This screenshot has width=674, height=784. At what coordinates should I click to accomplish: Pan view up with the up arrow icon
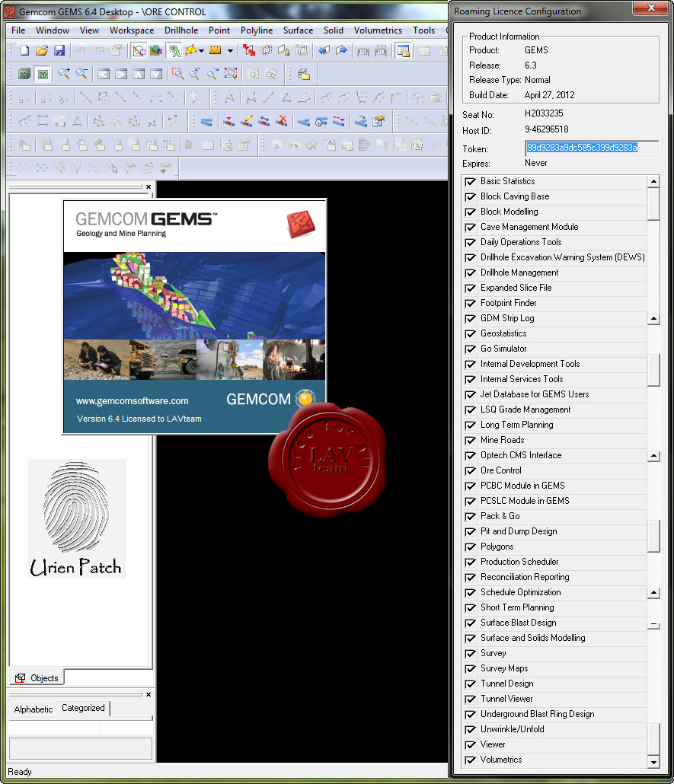click(x=139, y=75)
